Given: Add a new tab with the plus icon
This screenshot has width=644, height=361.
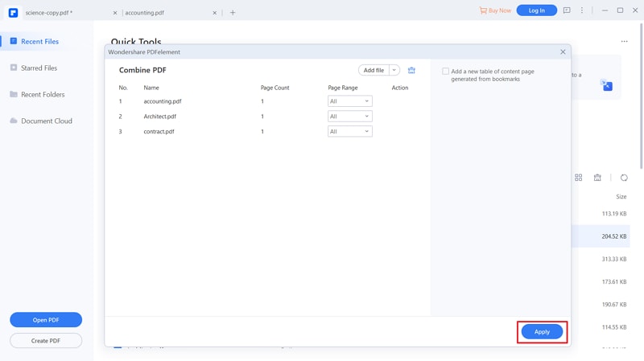Looking at the screenshot, I should click(x=233, y=13).
